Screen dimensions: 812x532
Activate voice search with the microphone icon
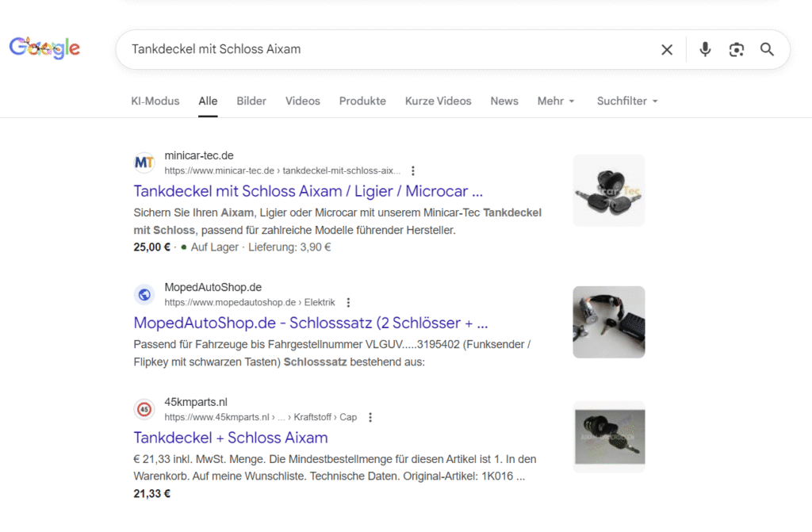click(705, 49)
